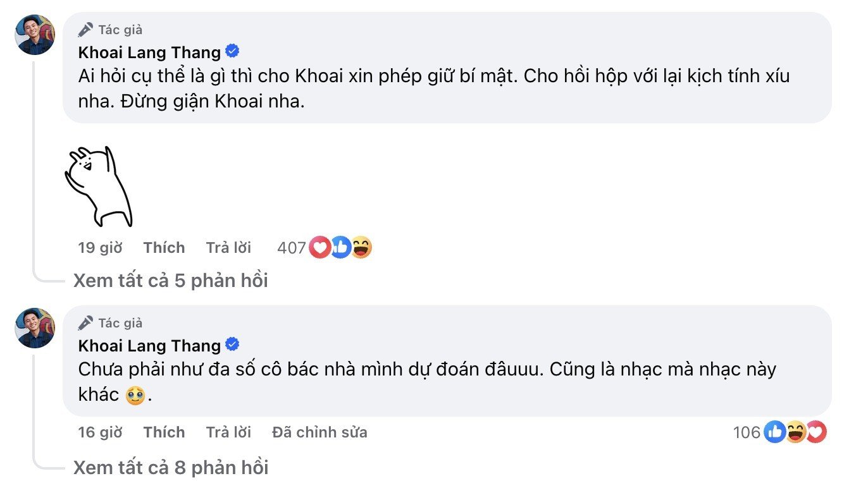
Task: Click Thích on the first comment
Action: click(x=164, y=248)
